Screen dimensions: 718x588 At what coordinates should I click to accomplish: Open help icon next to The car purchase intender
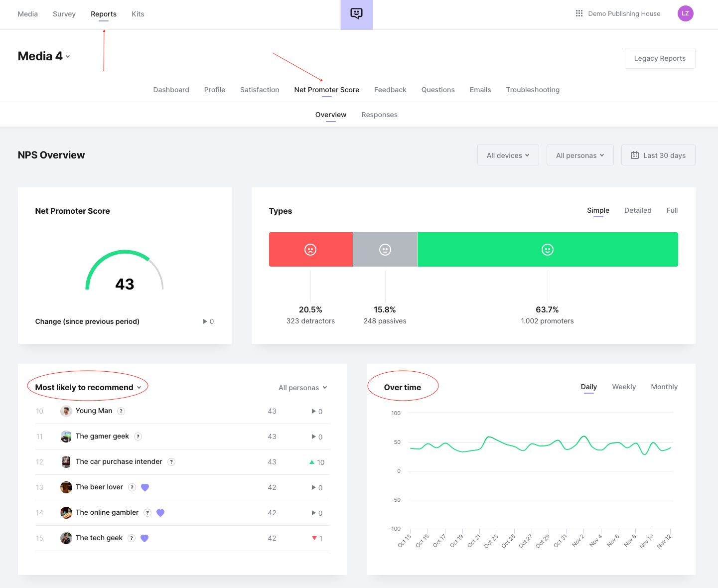(x=171, y=462)
